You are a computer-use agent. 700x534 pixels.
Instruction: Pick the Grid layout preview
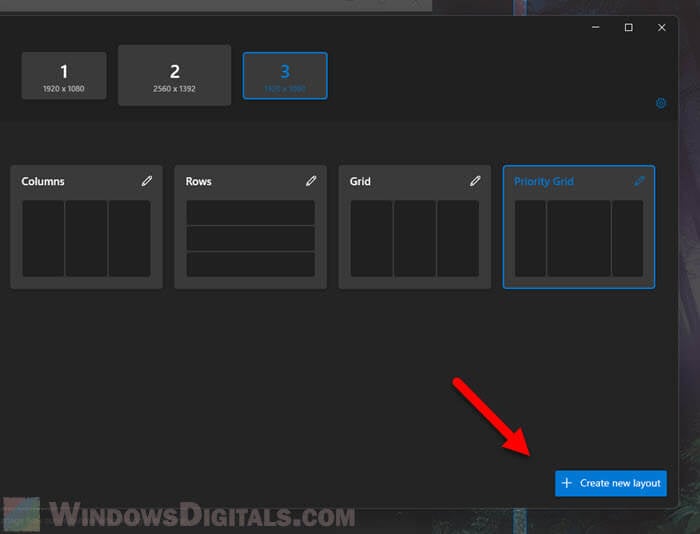(415, 238)
